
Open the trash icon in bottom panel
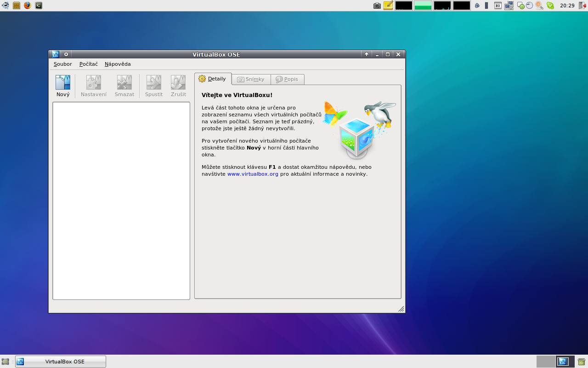[x=582, y=362]
